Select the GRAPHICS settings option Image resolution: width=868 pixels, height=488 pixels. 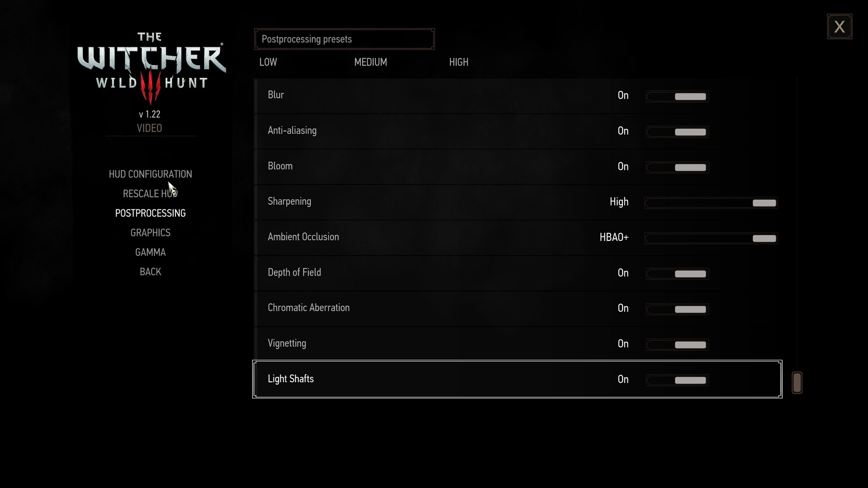click(x=150, y=232)
